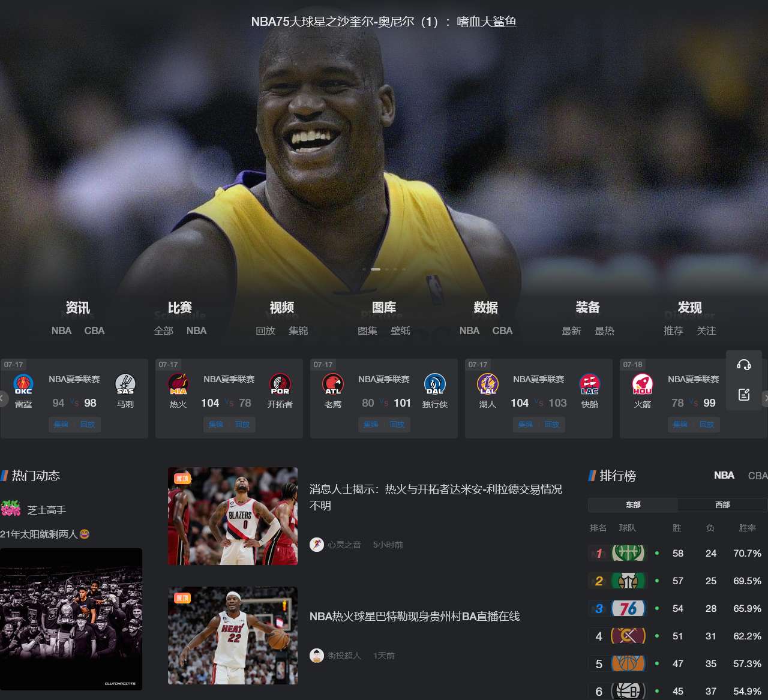The width and height of the screenshot is (768, 700).
Task: Switch rankings to the 西部 tab
Action: tap(722, 504)
